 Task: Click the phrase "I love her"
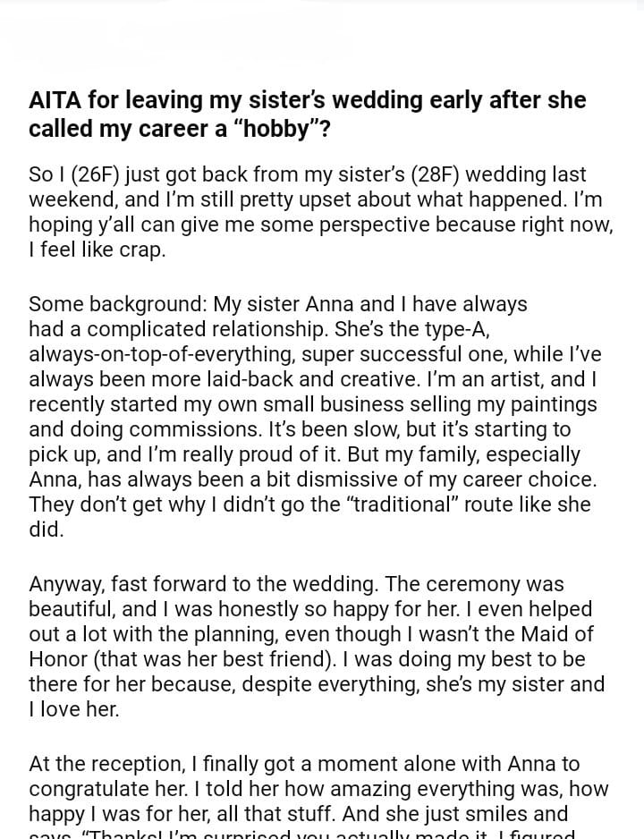(x=72, y=709)
